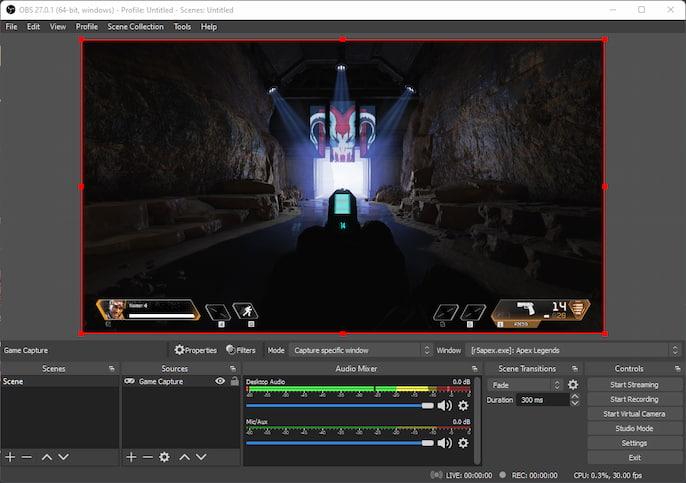This screenshot has height=483, width=686.
Task: Move source down in list
Action: tap(201, 457)
